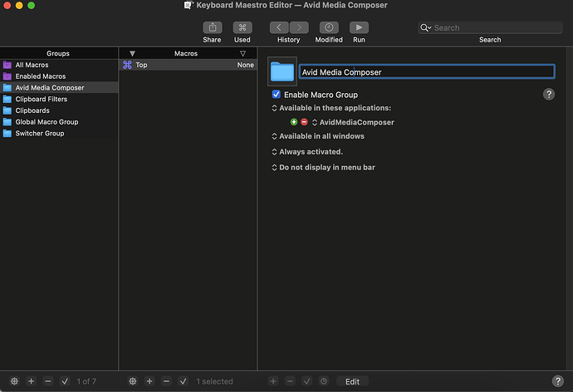The height and width of the screenshot is (392, 573).
Task: Click the '1 selected' macros status text
Action: (214, 381)
